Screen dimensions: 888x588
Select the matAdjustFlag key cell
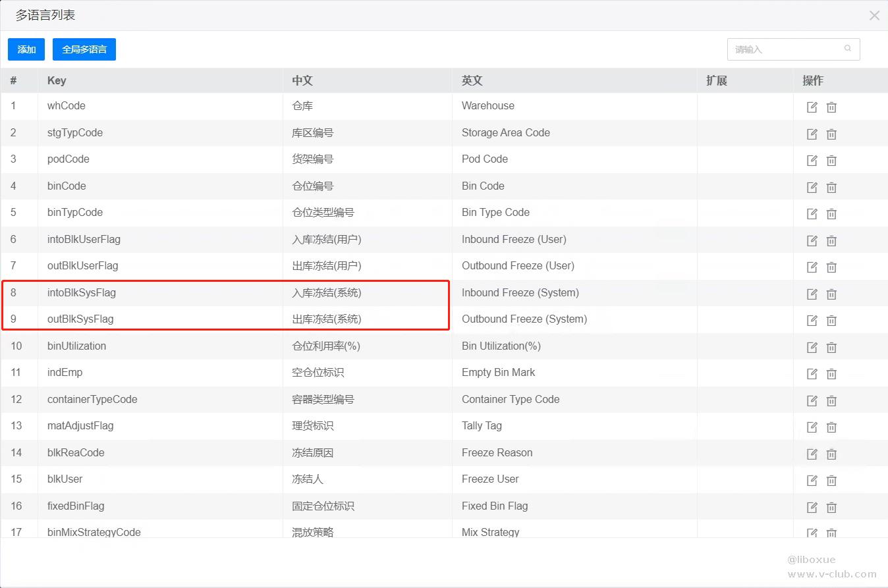80,425
